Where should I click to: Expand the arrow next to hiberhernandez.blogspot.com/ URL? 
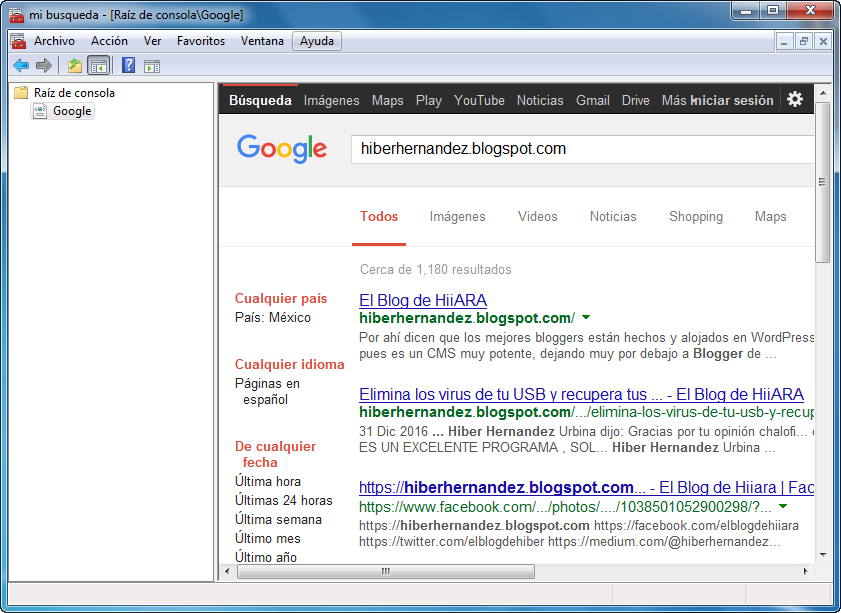586,317
